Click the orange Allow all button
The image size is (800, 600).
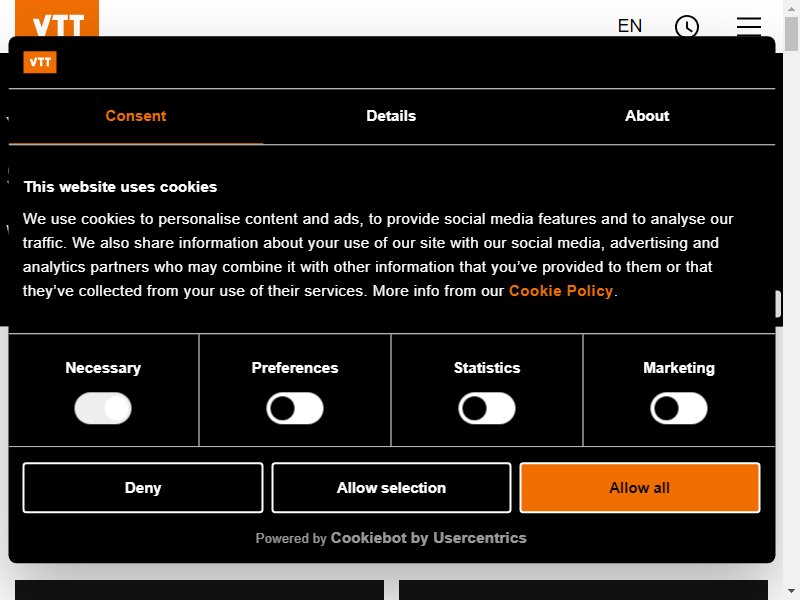pyautogui.click(x=640, y=488)
